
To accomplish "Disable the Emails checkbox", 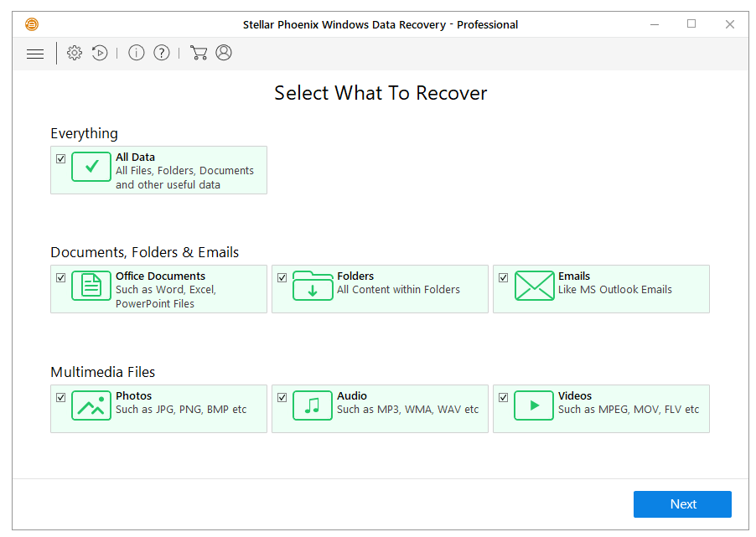I will click(x=503, y=277).
